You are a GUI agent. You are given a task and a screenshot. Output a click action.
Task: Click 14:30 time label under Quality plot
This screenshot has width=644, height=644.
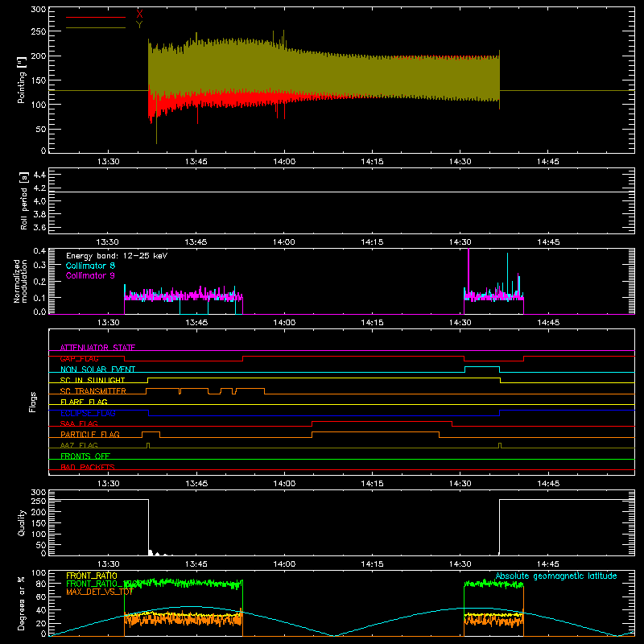pos(460,564)
